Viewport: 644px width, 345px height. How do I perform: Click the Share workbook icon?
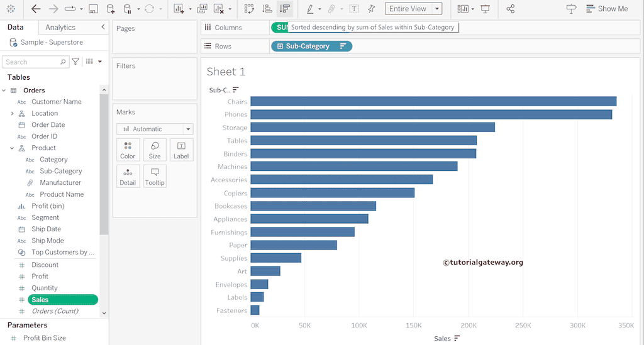(510, 9)
